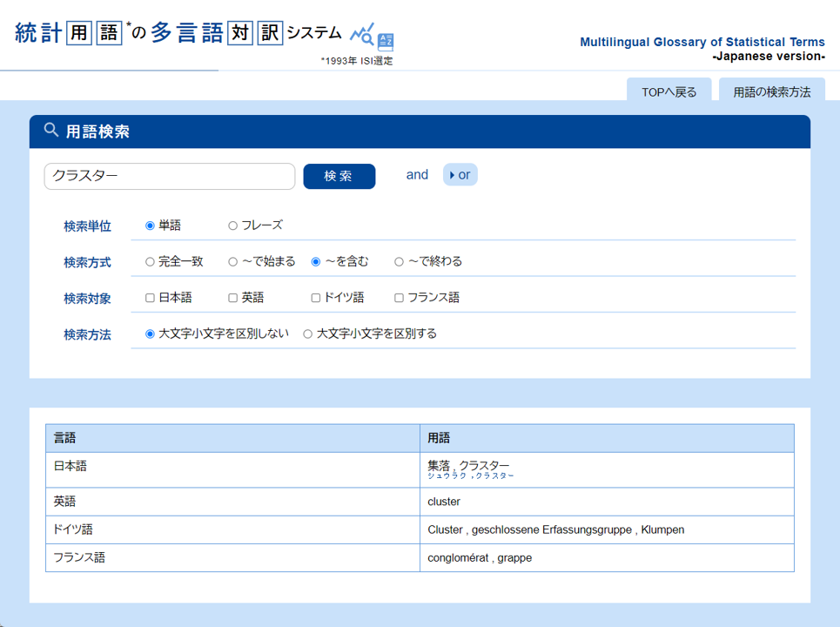Enable the 英語 target checkbox
840x627 pixels.
pyautogui.click(x=232, y=298)
